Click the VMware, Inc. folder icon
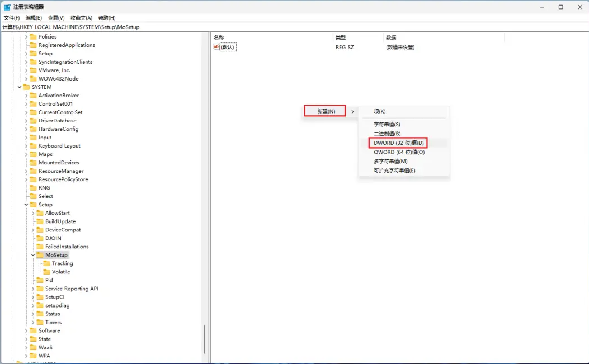Viewport: 589px width, 364px height. point(34,70)
